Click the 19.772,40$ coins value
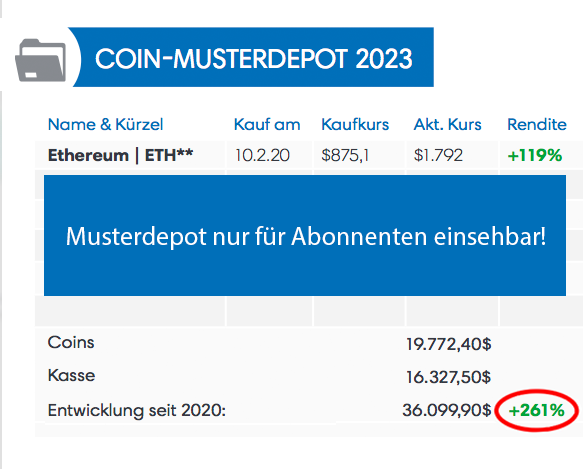 coord(448,344)
